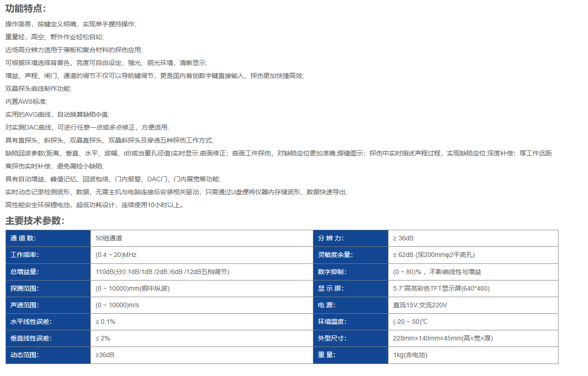This screenshot has height=376, width=588.
Task: Select the 灵敏度余量 label cell
Action: (x=350, y=255)
